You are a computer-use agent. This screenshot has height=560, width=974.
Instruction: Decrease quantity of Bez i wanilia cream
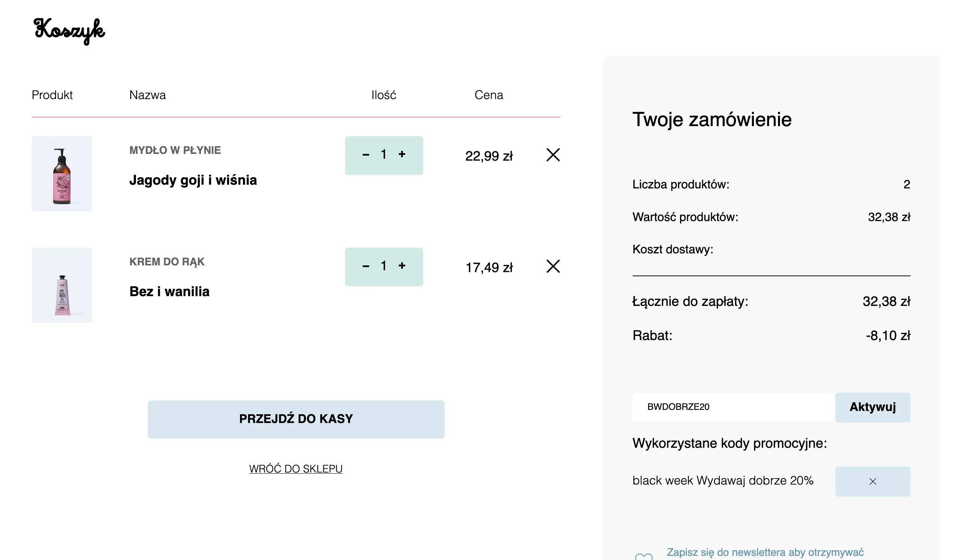(365, 266)
